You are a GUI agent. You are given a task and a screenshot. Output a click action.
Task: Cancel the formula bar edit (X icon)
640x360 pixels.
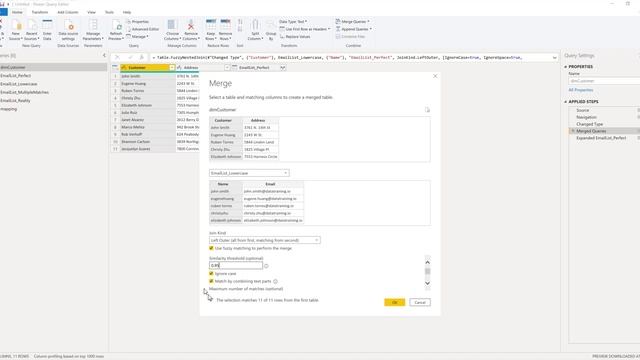pyautogui.click(x=118, y=58)
